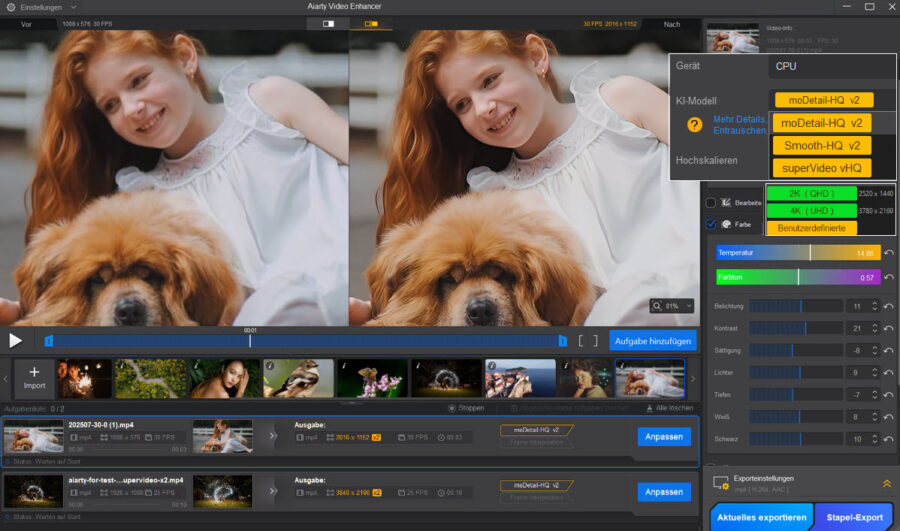The image size is (900, 531).
Task: Uncheck the Farbe checkbox
Action: point(710,224)
